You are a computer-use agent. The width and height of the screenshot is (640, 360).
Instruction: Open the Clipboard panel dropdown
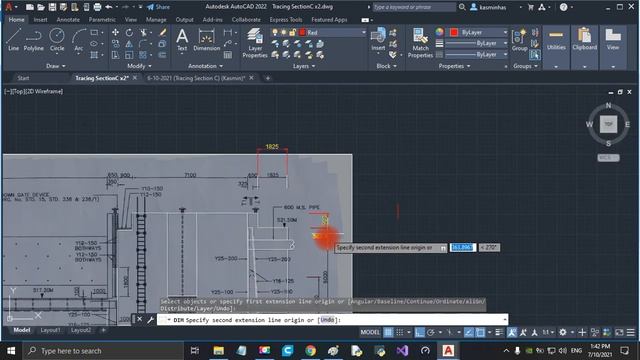coord(584,67)
